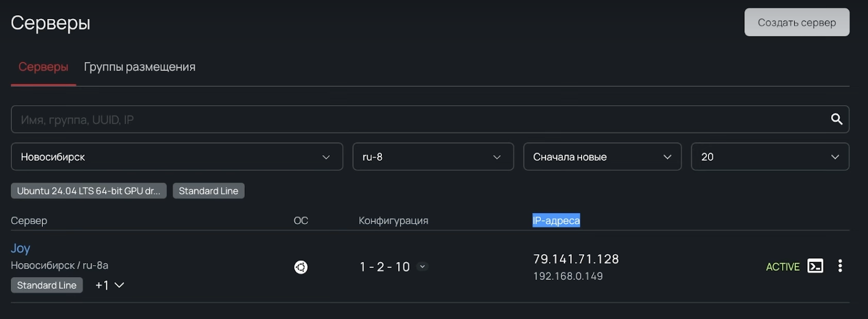This screenshot has width=868, height=319.
Task: Expand the 1 - 2 - 10 configuration details
Action: point(423,266)
